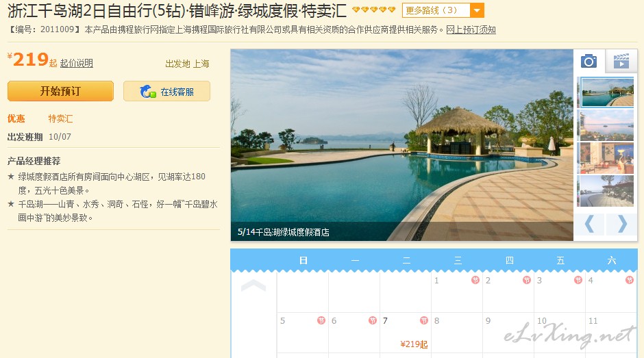This screenshot has width=644, height=358.
Task: Open the 更多路线 (3) dropdown arrow
Action: (x=477, y=10)
